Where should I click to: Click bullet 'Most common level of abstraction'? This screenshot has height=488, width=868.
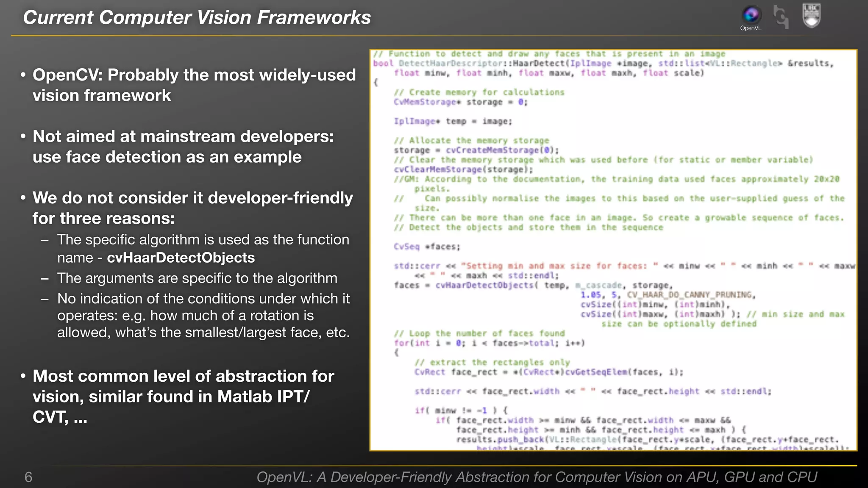point(184,376)
